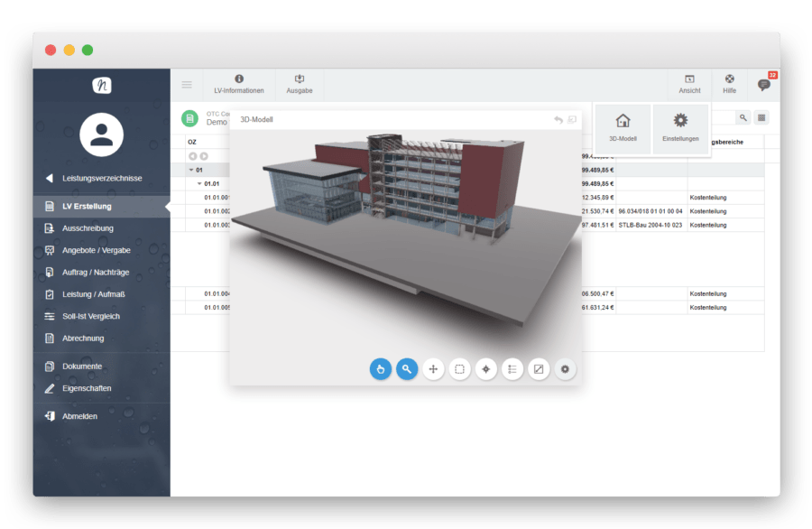This screenshot has height=529, width=812.
Task: Open Auftrag / Nachträge in sidebar
Action: click(101, 272)
